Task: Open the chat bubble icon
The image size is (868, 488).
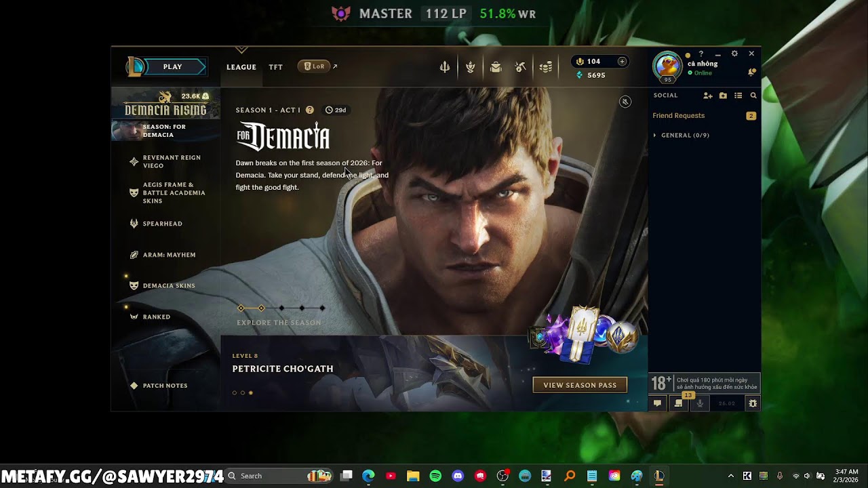Action: tap(657, 403)
